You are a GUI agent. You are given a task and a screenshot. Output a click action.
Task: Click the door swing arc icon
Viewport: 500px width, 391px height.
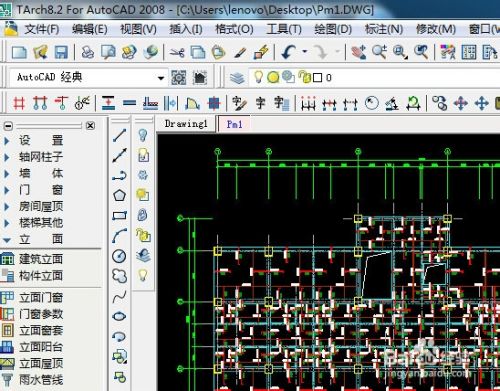point(192,103)
